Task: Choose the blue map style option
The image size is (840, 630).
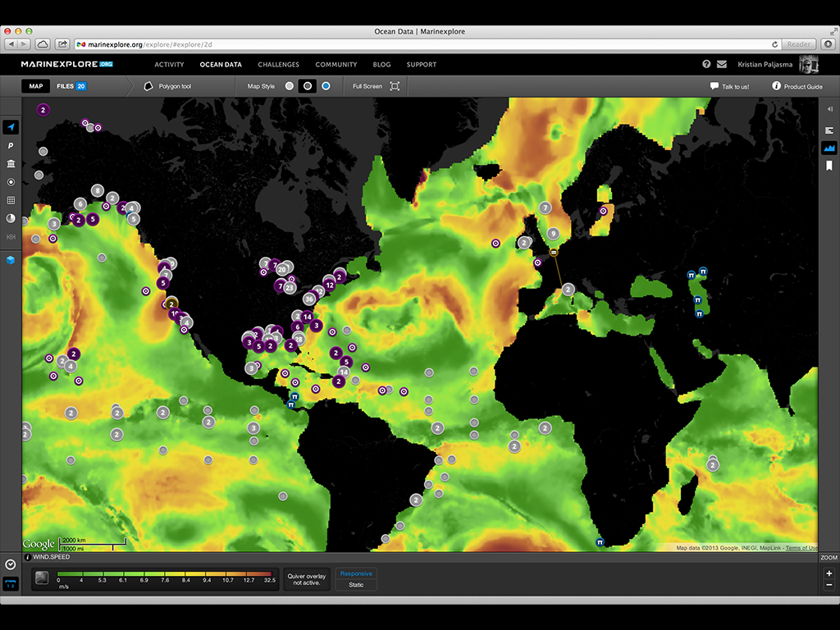Action: click(326, 86)
